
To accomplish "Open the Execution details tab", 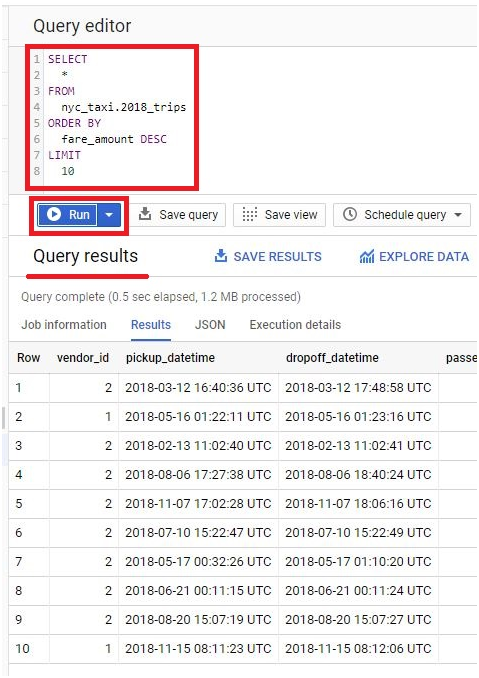I will [295, 325].
